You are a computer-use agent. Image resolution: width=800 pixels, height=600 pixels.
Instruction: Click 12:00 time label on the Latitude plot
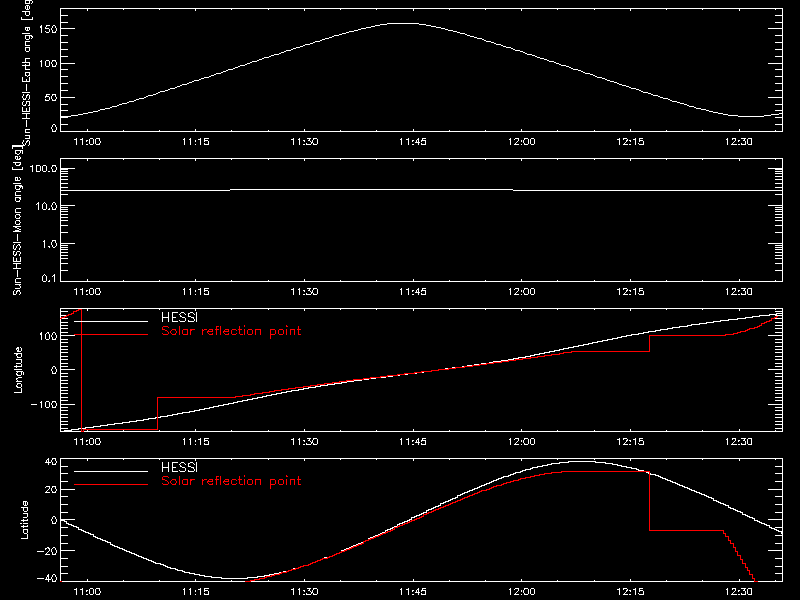(521, 592)
